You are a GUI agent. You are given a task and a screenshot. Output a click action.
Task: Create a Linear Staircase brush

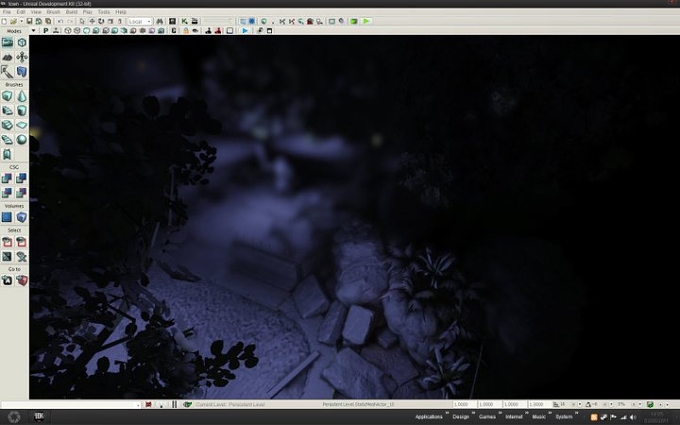[7, 125]
